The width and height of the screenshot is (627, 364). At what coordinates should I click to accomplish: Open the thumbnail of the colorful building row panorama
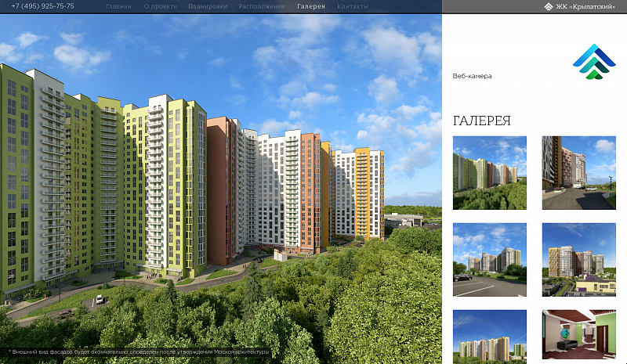[490, 336]
